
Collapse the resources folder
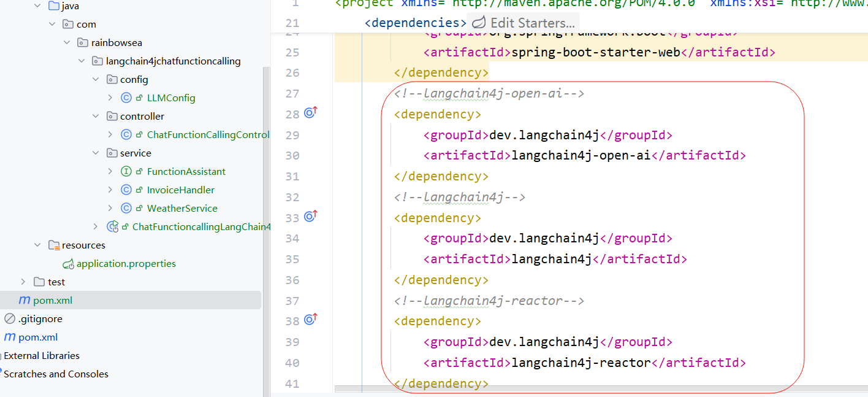(x=38, y=245)
